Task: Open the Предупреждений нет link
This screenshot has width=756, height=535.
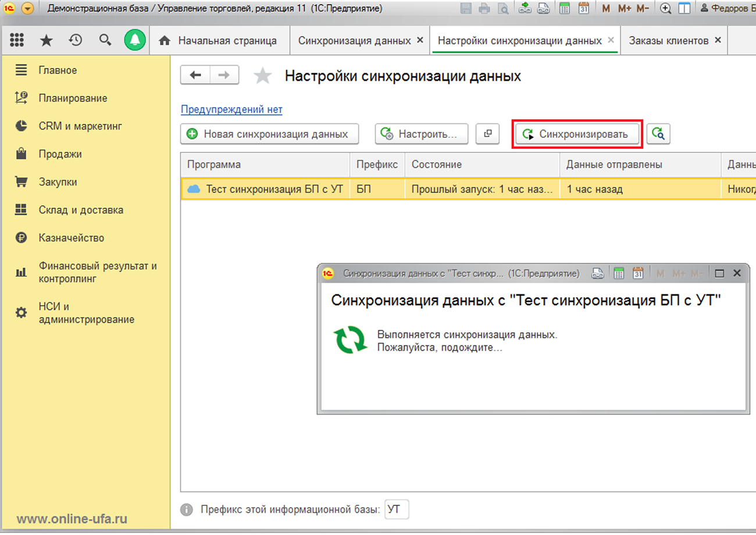Action: [x=231, y=109]
